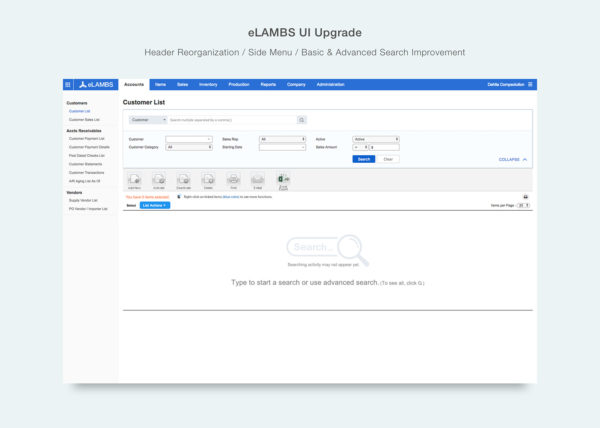Open Customer List in side menu
This screenshot has width=600, height=428.
click(x=80, y=111)
